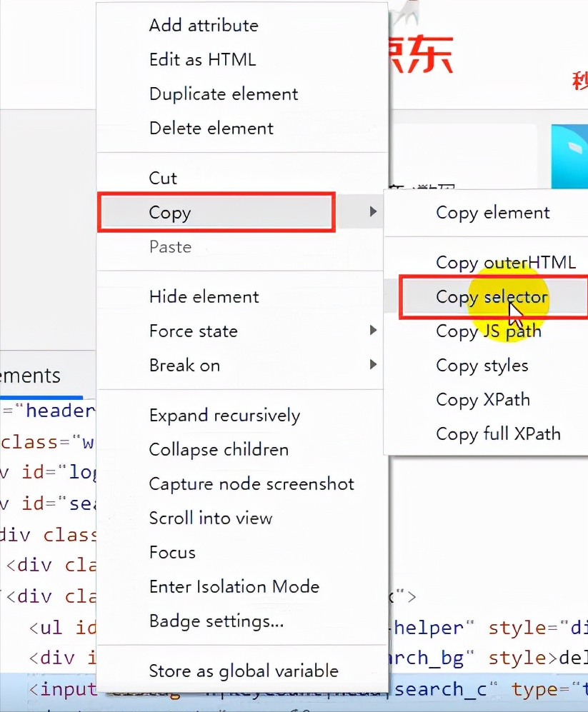The width and height of the screenshot is (588, 712).
Task: Choose Delete element from menu
Action: [211, 129]
